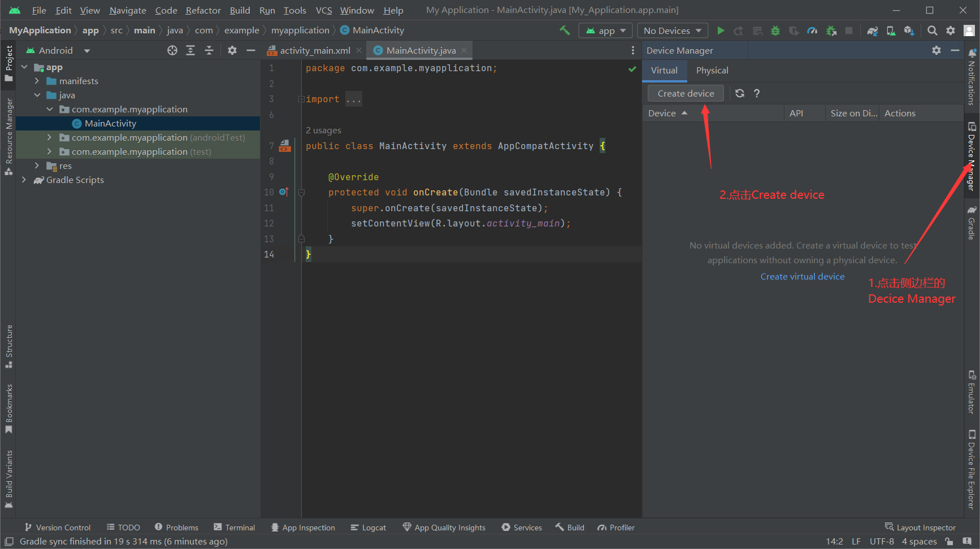The height and width of the screenshot is (549, 980).
Task: Expand the manifests folder
Action: coord(37,81)
